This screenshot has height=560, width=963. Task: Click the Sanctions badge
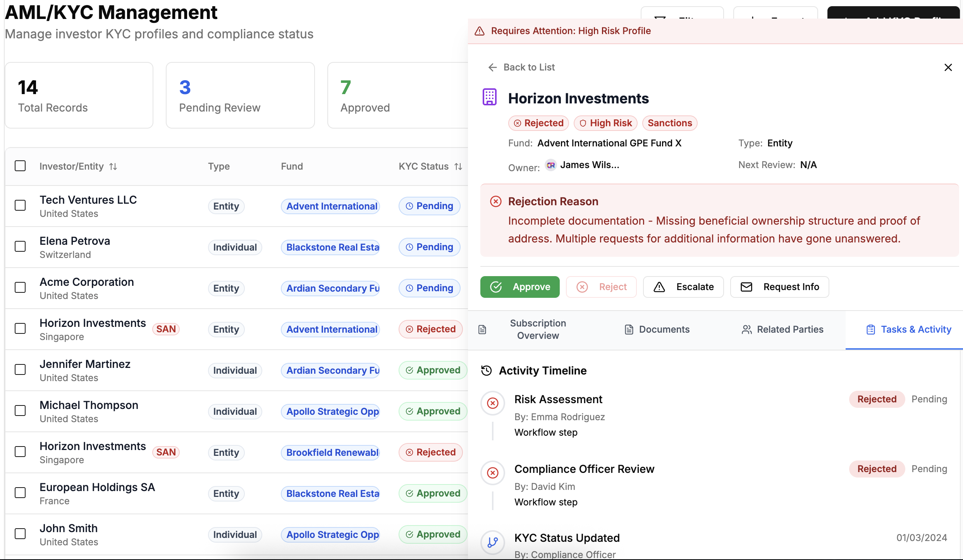[670, 123]
